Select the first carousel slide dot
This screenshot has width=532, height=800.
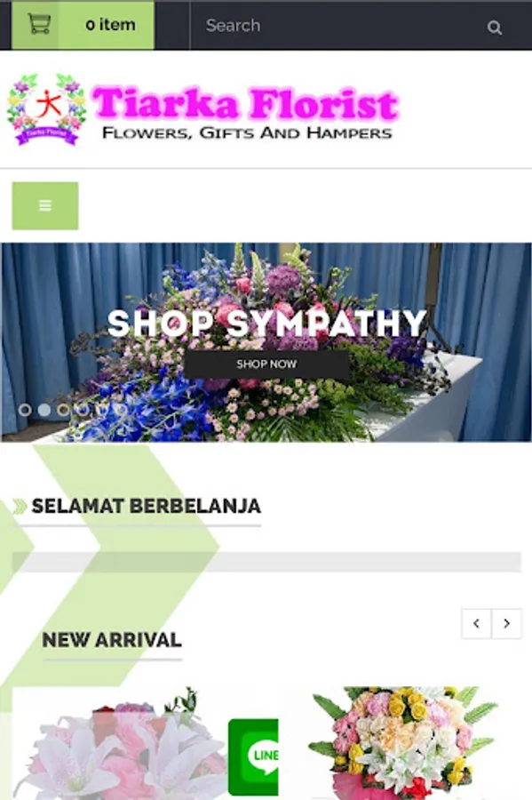[25, 410]
